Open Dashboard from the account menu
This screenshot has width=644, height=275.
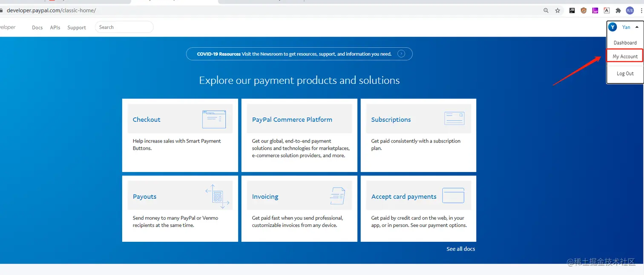pos(625,43)
